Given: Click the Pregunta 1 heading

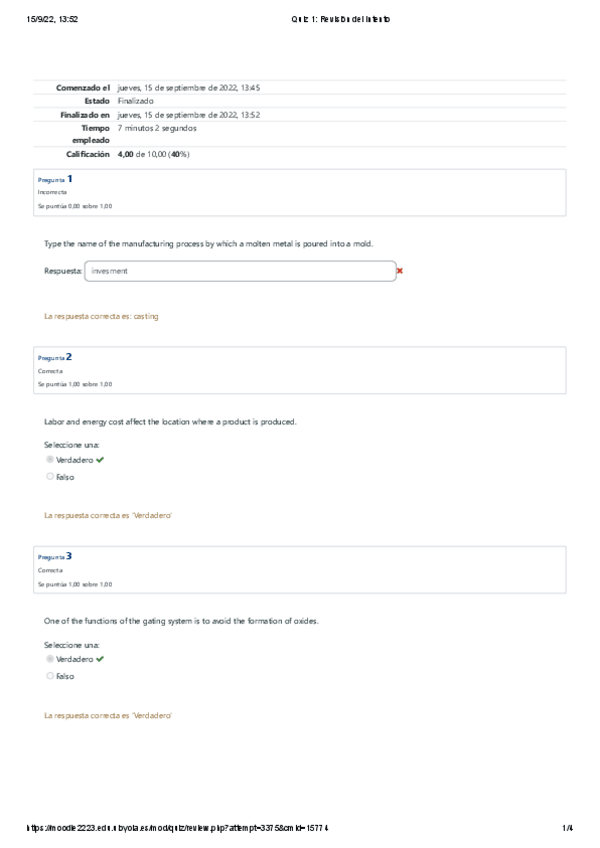Looking at the screenshot, I should (55, 179).
